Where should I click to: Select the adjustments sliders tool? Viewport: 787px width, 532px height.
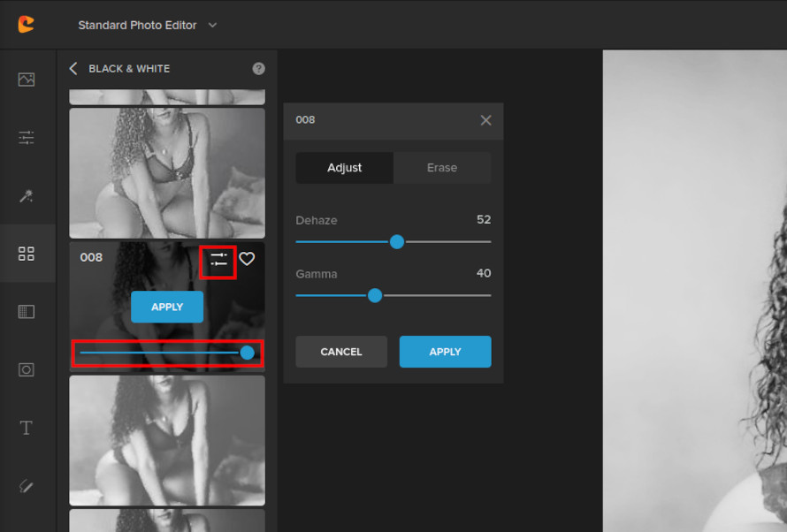point(27,138)
